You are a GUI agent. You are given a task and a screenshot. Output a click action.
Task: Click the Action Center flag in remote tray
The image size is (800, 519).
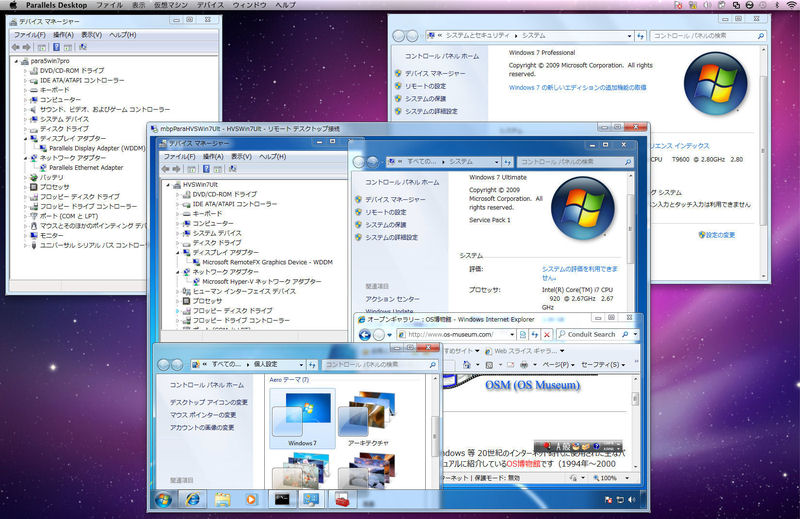[608, 500]
